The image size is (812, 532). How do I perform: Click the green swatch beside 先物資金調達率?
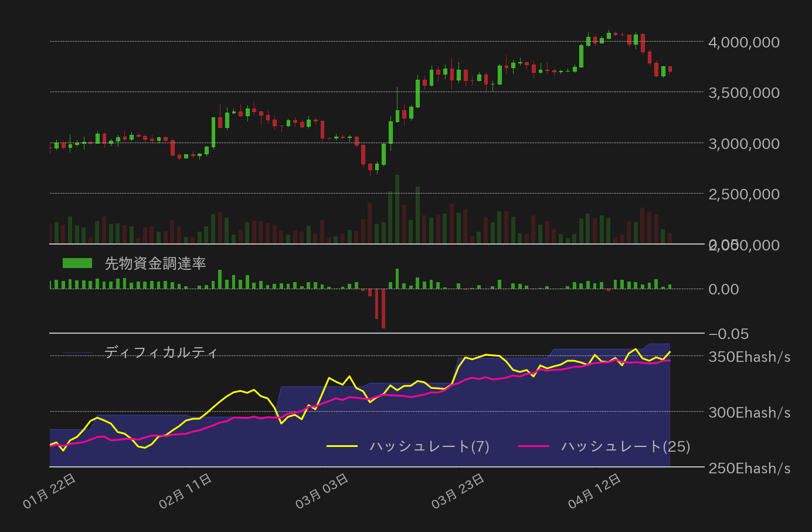[78, 263]
